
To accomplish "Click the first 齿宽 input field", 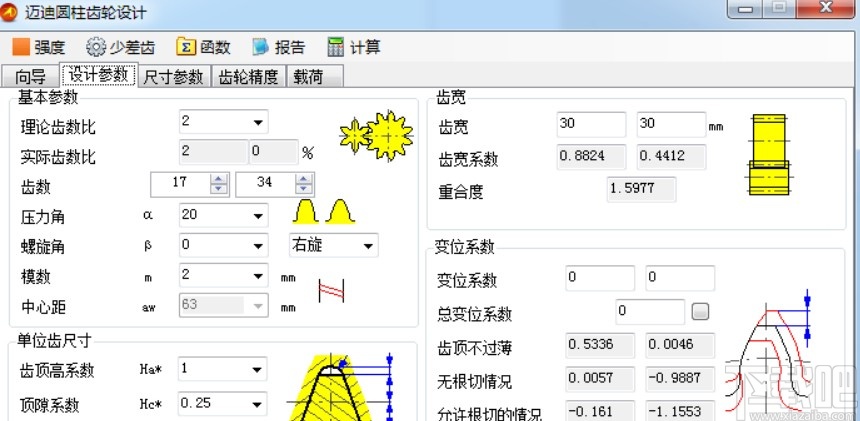I will [591, 124].
